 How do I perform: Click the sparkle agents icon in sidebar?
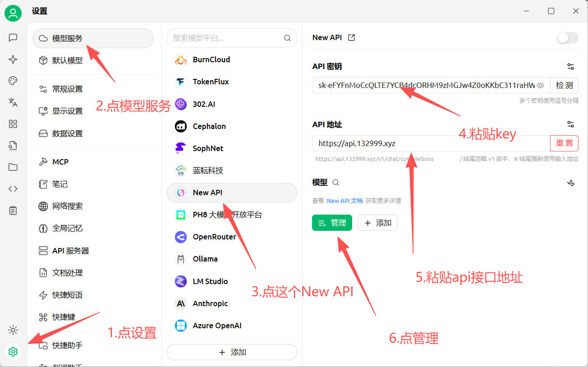tap(13, 60)
